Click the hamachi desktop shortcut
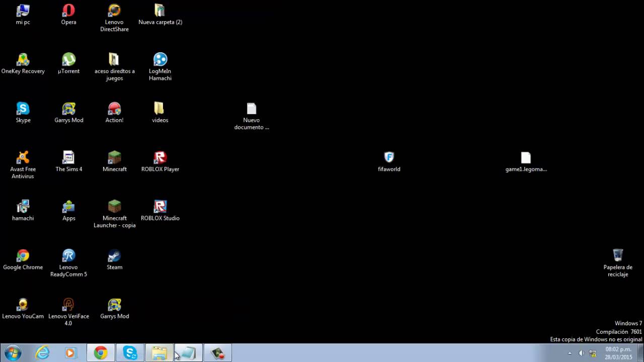The width and height of the screenshot is (644, 362). pyautogui.click(x=23, y=211)
